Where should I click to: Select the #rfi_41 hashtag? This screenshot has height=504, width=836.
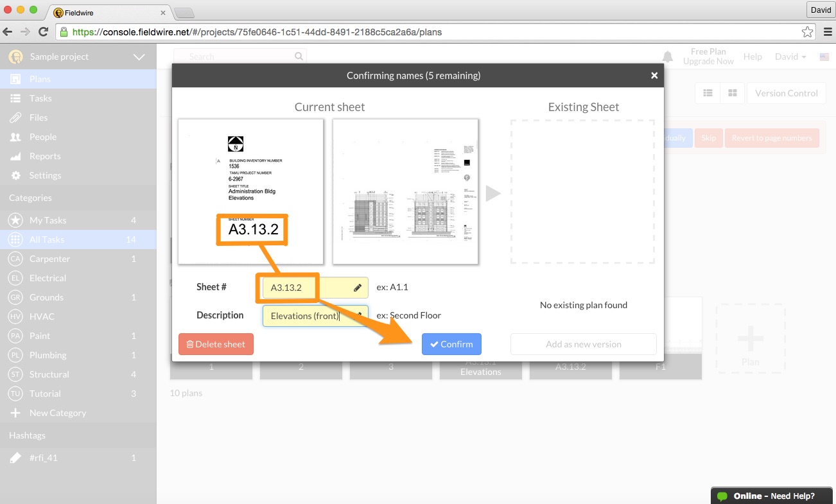[x=78, y=458]
